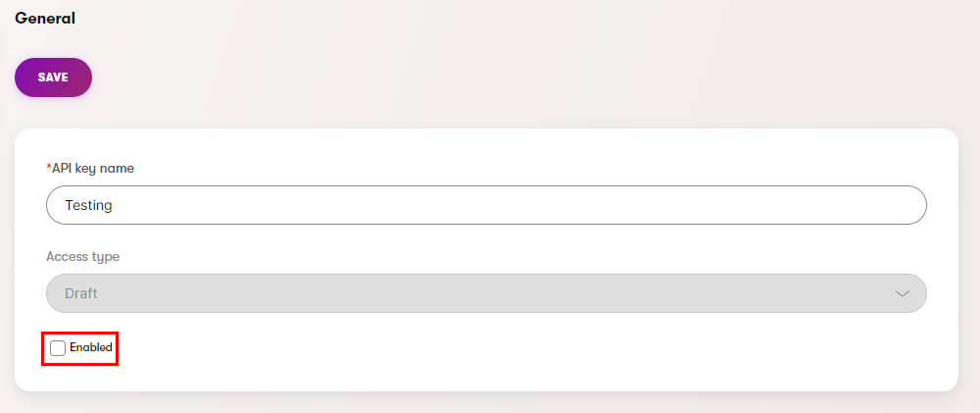Click the middle of the greyed Access type box
This screenshot has width=980, height=413.
tap(486, 293)
